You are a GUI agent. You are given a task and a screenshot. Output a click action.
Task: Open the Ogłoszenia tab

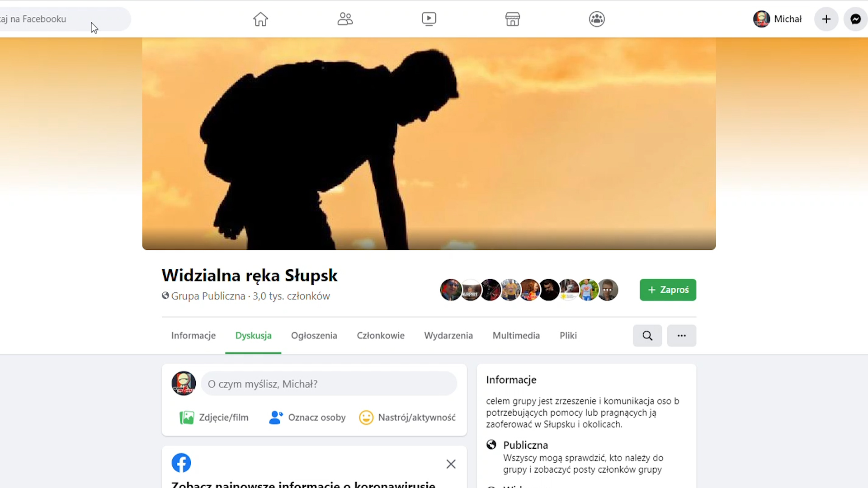pyautogui.click(x=314, y=336)
